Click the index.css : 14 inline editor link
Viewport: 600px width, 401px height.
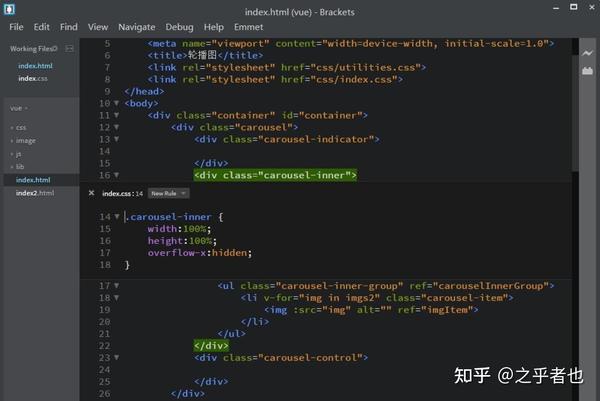click(x=122, y=194)
